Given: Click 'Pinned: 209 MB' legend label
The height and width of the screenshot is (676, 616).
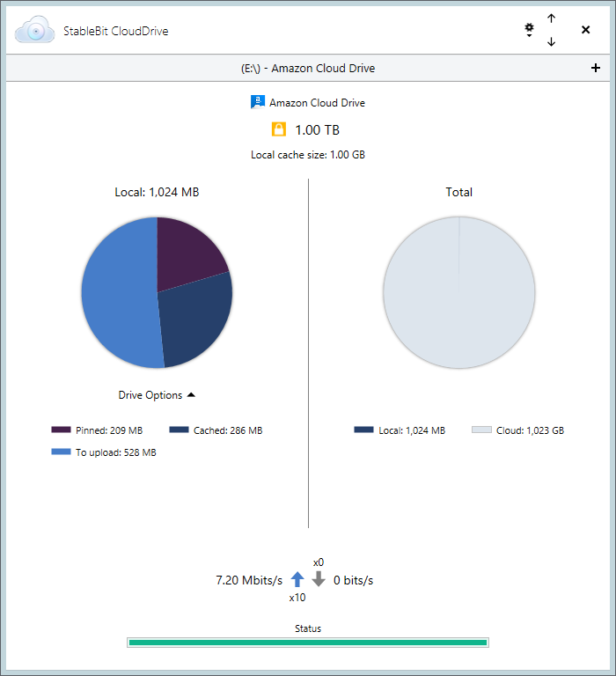Looking at the screenshot, I should (109, 430).
